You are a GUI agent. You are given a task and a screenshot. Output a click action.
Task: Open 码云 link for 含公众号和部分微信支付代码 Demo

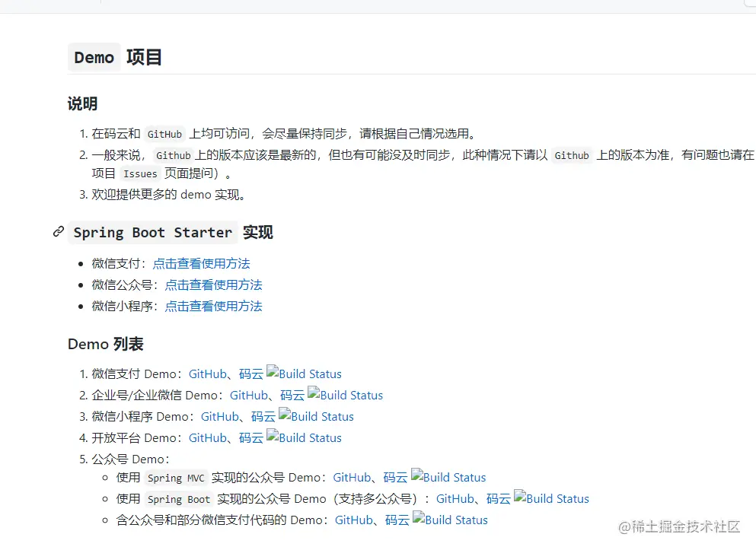pyautogui.click(x=397, y=520)
